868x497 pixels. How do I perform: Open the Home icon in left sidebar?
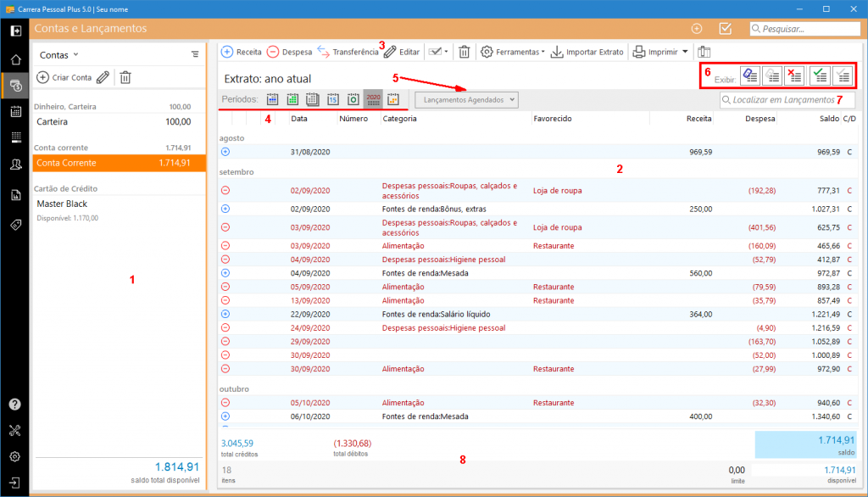point(15,60)
